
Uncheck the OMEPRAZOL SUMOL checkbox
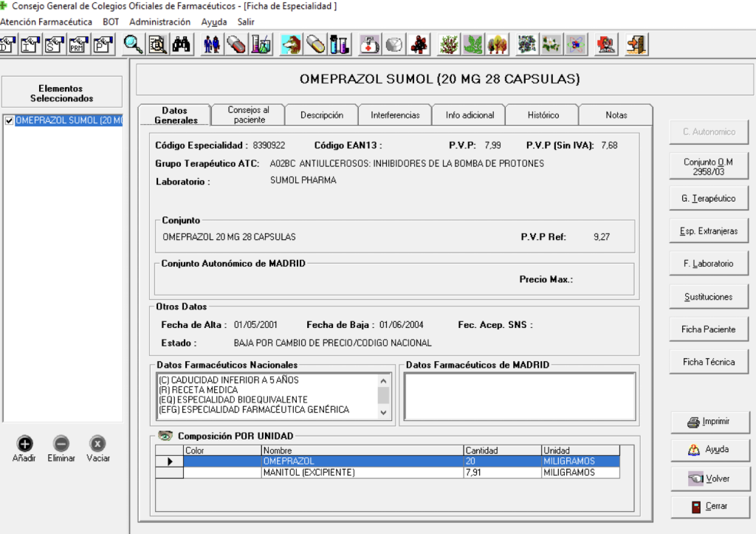[x=10, y=121]
